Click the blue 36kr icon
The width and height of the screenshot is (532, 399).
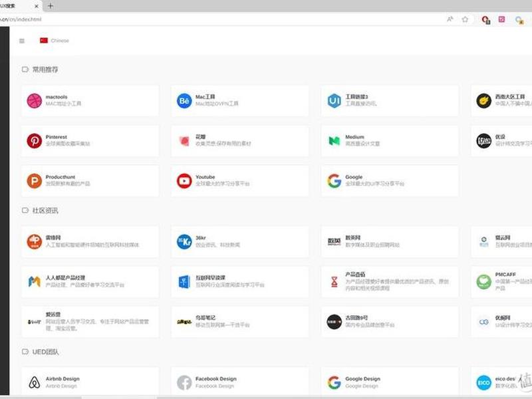point(184,241)
